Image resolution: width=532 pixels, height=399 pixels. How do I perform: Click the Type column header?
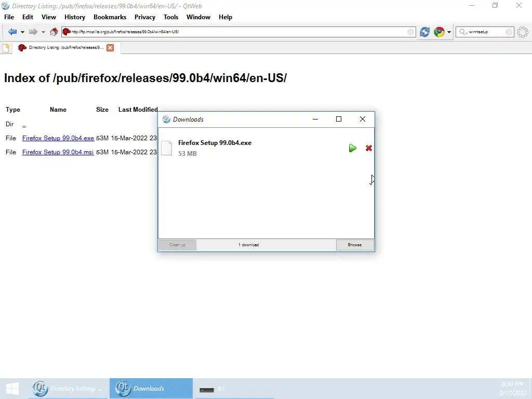click(x=13, y=110)
